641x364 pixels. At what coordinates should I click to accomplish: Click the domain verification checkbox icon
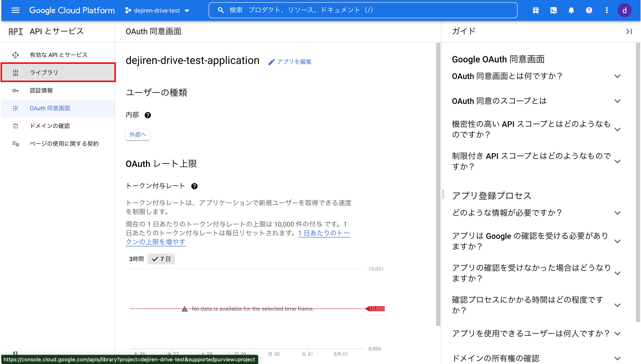point(15,126)
